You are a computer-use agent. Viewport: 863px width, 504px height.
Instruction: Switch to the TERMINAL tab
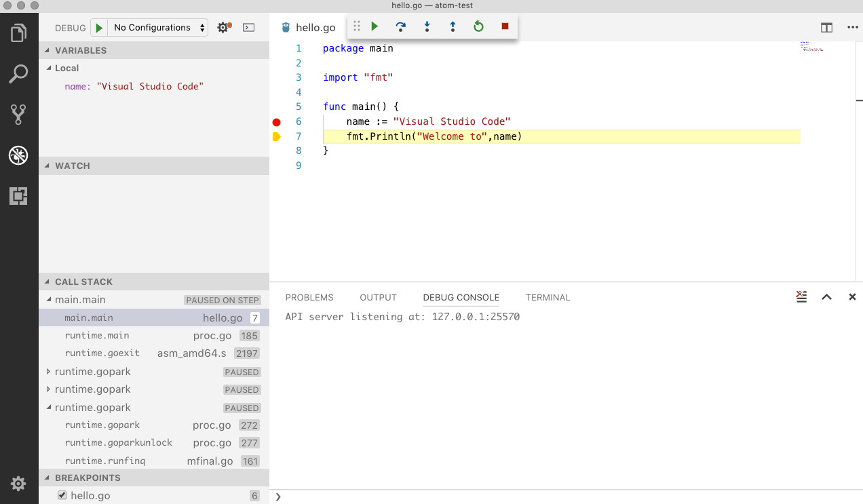[x=548, y=297]
